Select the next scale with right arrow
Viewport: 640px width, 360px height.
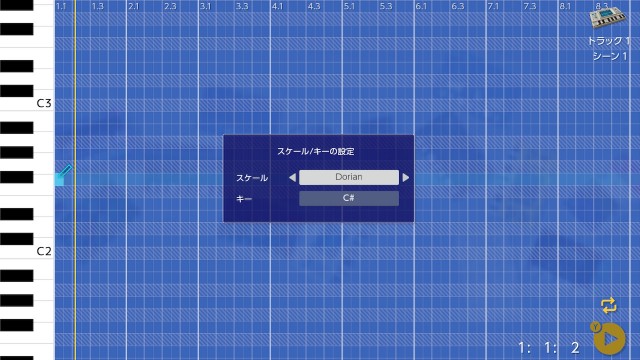tap(406, 178)
